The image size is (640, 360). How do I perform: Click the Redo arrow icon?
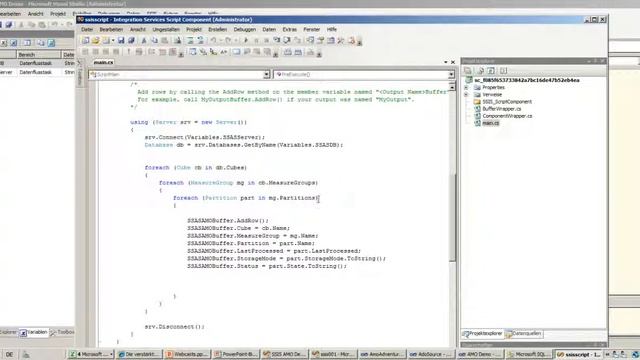[x=228, y=40]
